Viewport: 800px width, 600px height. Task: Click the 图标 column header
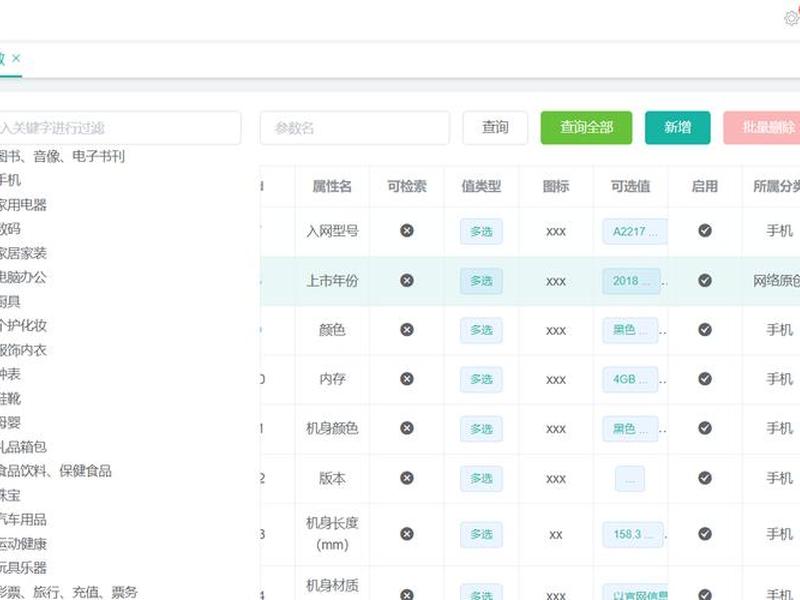556,187
